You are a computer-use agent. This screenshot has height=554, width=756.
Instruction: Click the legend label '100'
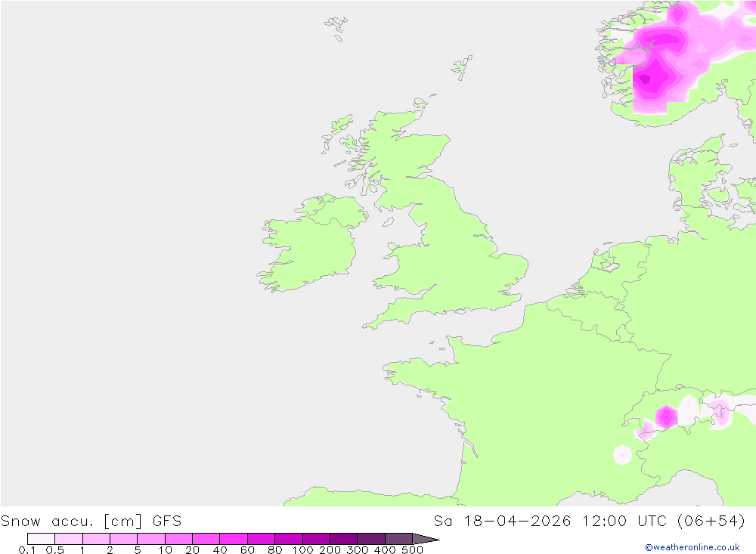pyautogui.click(x=303, y=549)
